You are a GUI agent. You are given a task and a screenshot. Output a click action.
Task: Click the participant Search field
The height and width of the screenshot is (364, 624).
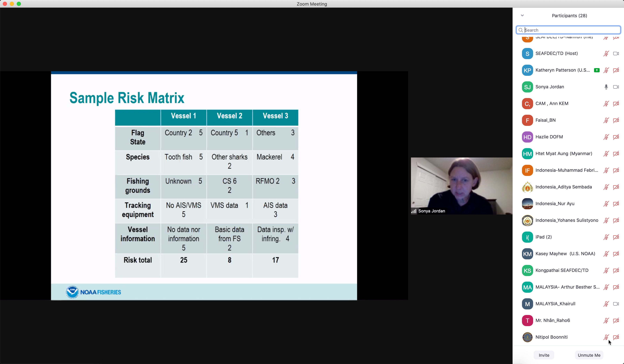(x=570, y=30)
